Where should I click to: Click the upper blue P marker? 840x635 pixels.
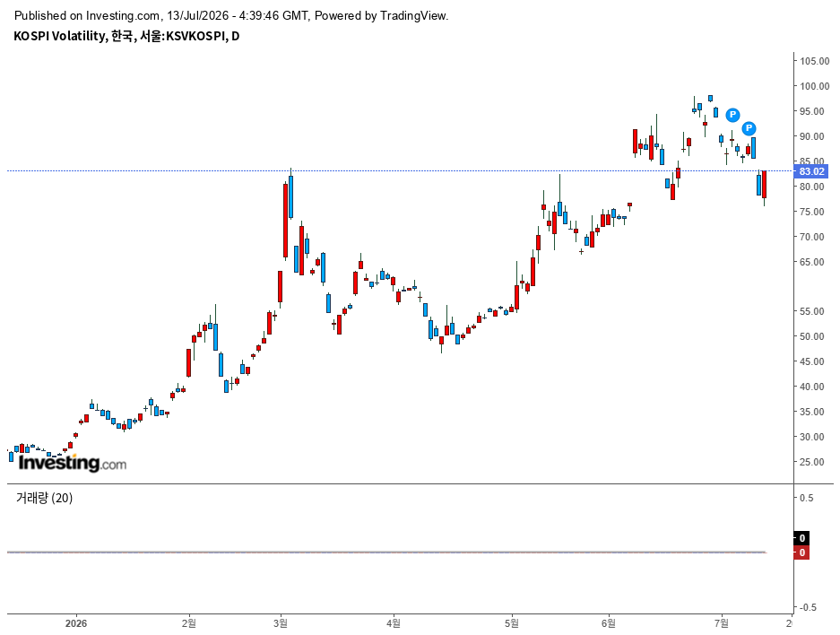[x=732, y=115]
